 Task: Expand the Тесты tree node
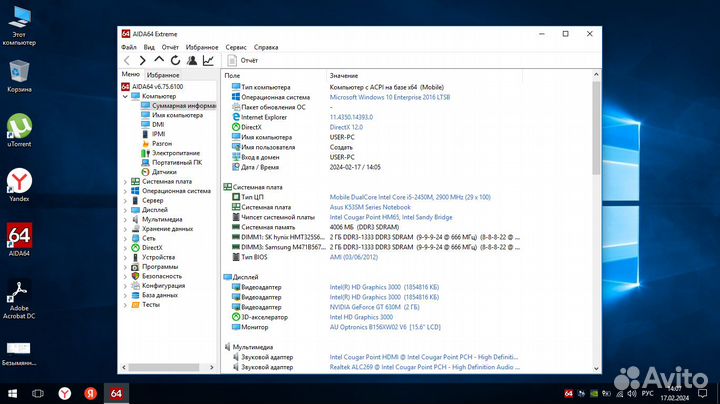pos(125,305)
